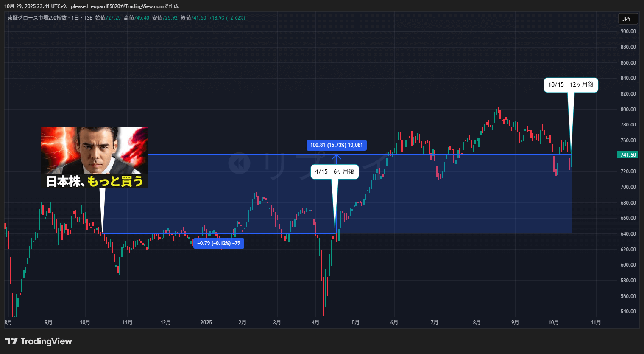The width and height of the screenshot is (644, 354).
Task: Click the +18.93 (+2.62%) change value in header
Action: click(x=227, y=18)
